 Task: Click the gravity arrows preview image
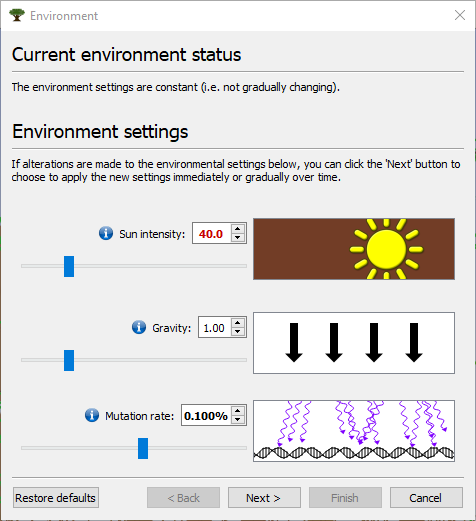pos(354,343)
